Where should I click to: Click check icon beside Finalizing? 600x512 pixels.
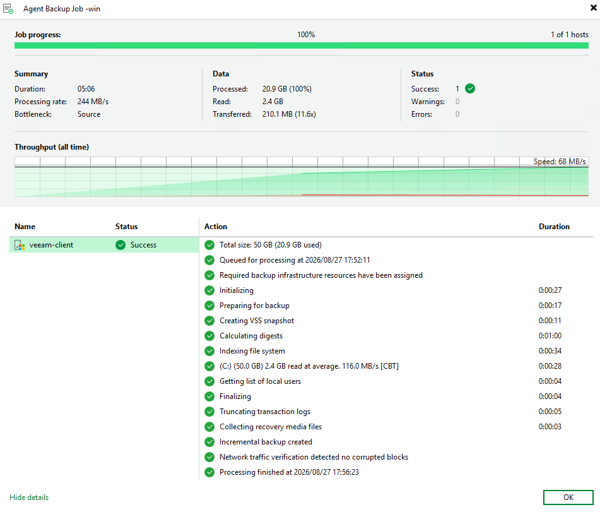coord(209,396)
